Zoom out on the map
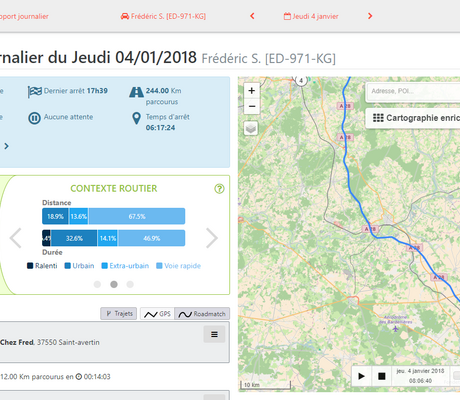Viewport: 460px width, 400px height. 252,106
